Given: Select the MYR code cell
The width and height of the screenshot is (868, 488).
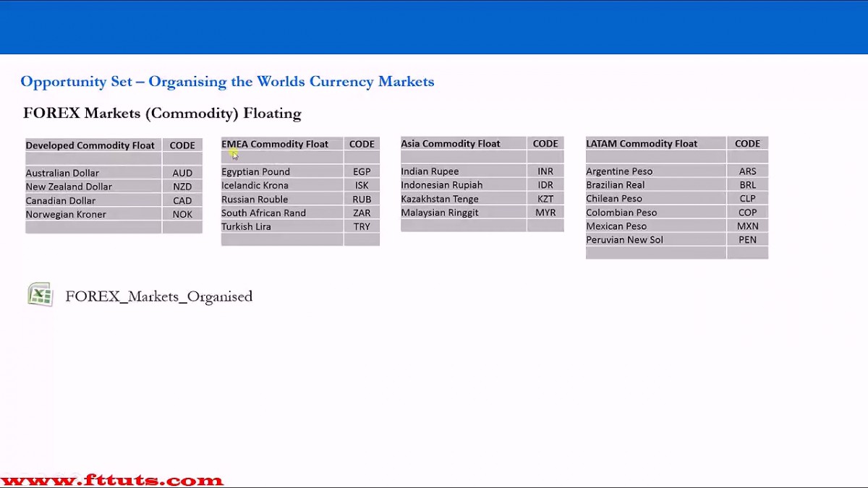Looking at the screenshot, I should [545, 213].
